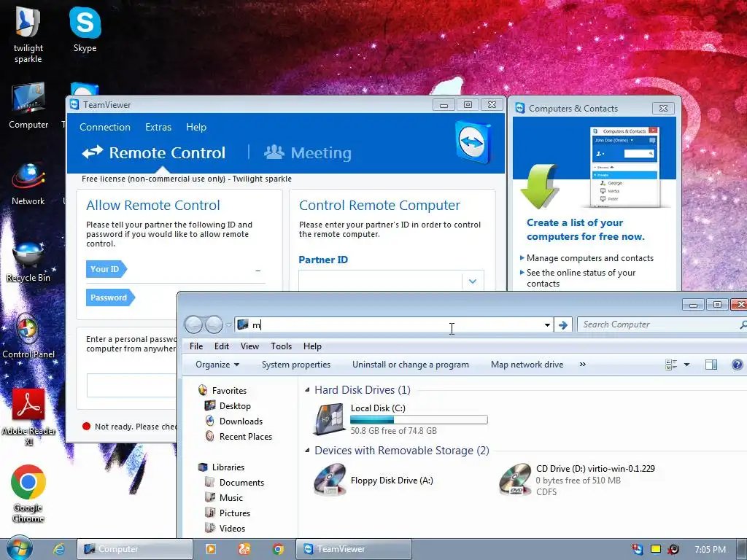Screen dimensions: 747x560
Task: Open the Chrome taskbar icon
Action: tap(278, 549)
